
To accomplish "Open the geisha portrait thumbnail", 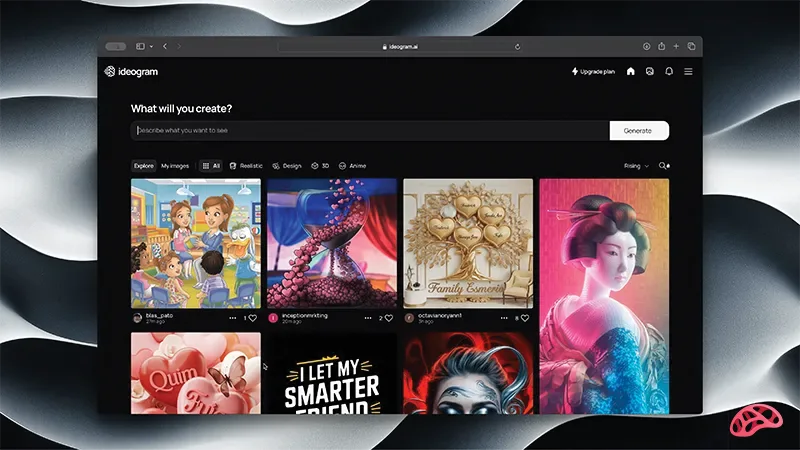I will pos(604,295).
